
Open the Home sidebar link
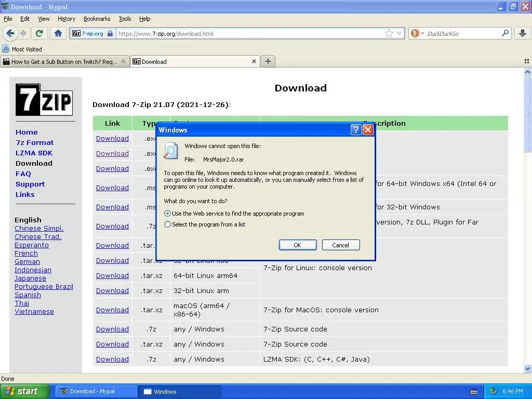pyautogui.click(x=26, y=132)
